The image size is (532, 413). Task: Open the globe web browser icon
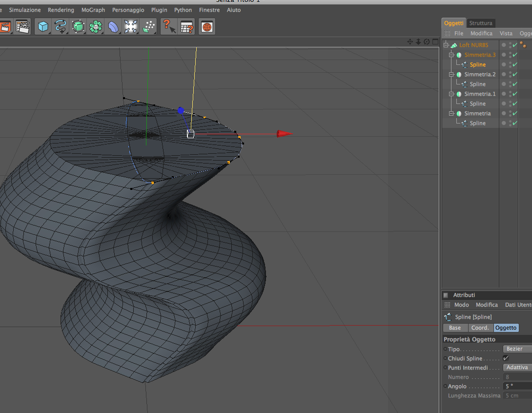point(207,26)
